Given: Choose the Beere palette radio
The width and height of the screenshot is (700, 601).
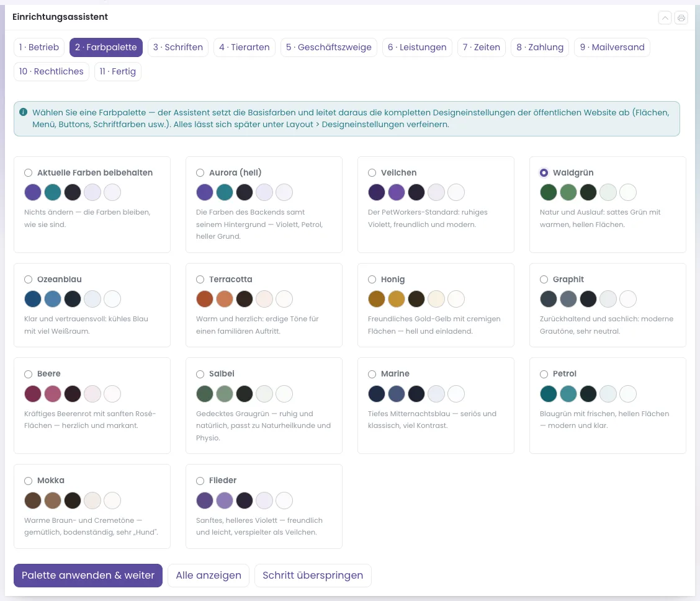Looking at the screenshot, I should pos(28,374).
